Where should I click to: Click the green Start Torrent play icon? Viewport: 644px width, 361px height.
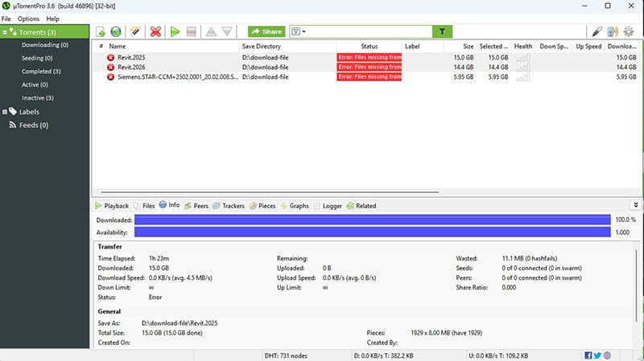tap(175, 31)
